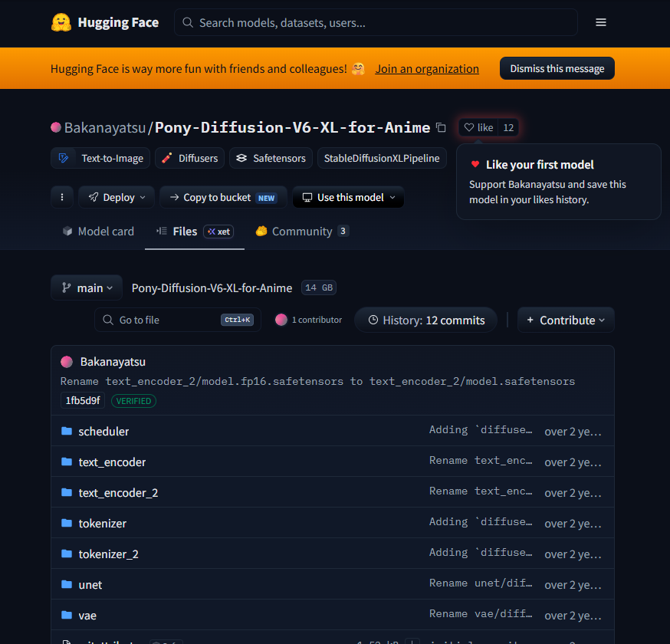Click 1 contributor text
The image size is (670, 644).
(317, 320)
